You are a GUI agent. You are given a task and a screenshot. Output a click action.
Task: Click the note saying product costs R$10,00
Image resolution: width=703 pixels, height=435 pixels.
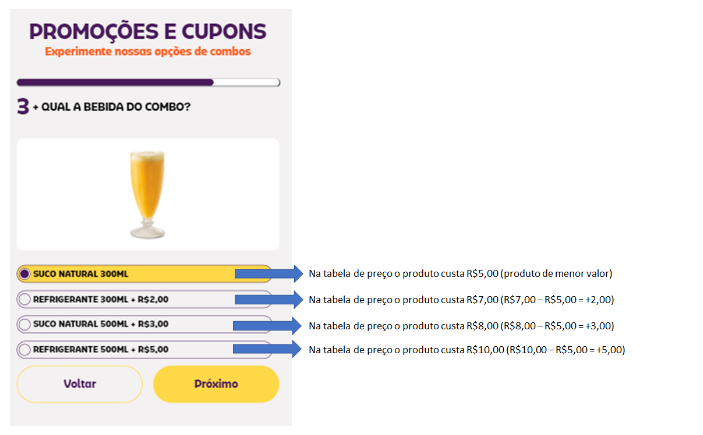(x=466, y=349)
